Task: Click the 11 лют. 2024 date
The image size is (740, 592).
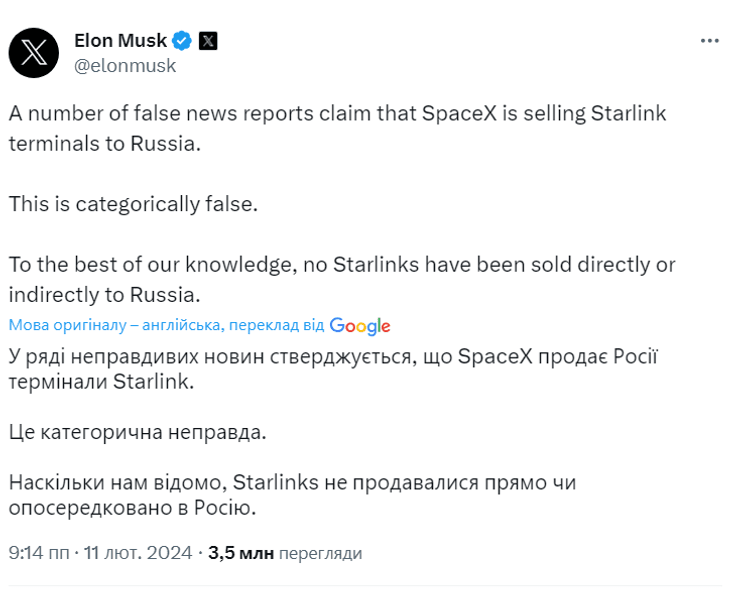Action: [x=138, y=552]
